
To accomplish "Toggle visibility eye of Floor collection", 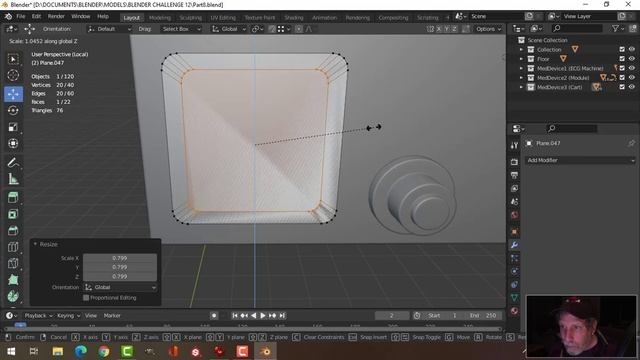I will point(631,59).
